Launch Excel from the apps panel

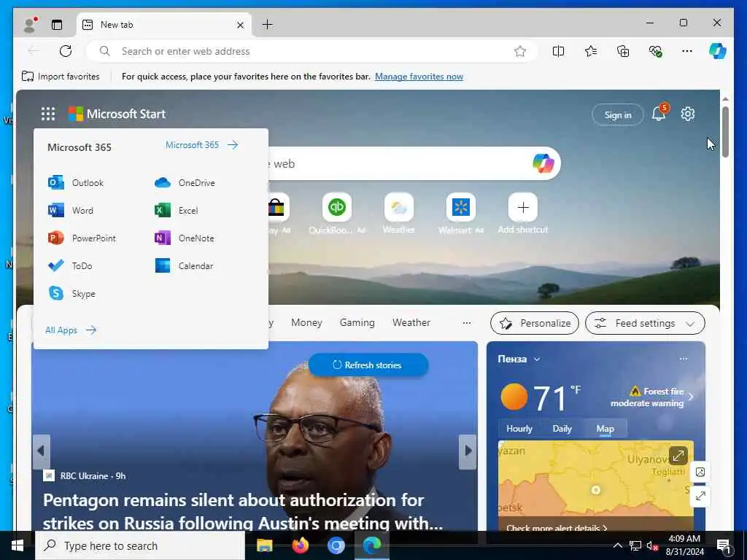coord(177,211)
